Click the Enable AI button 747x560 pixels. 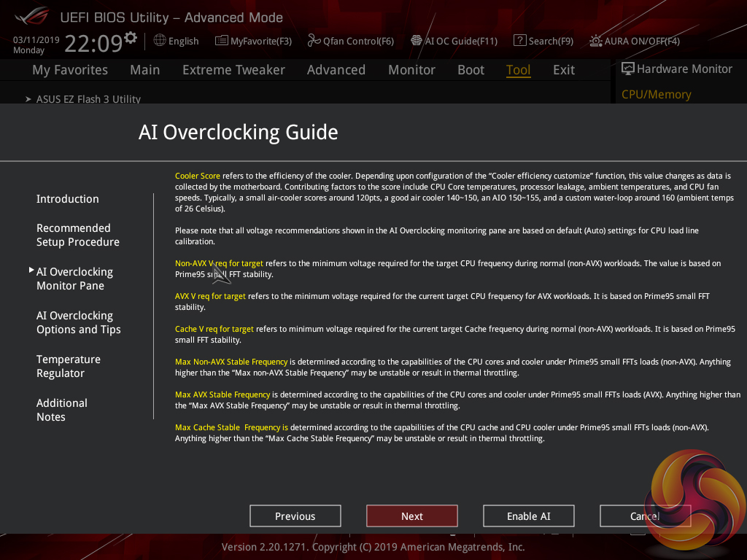pyautogui.click(x=529, y=516)
